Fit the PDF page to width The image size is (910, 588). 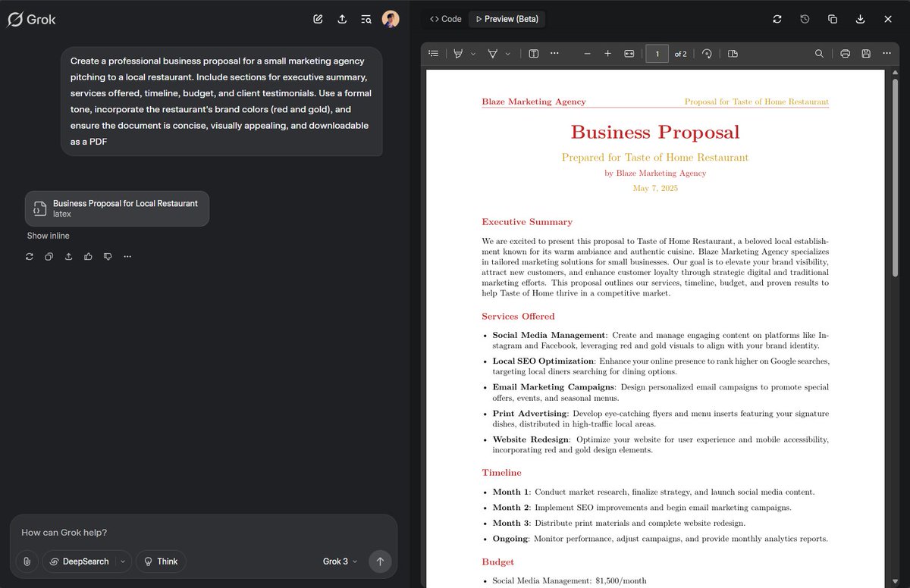pos(629,53)
